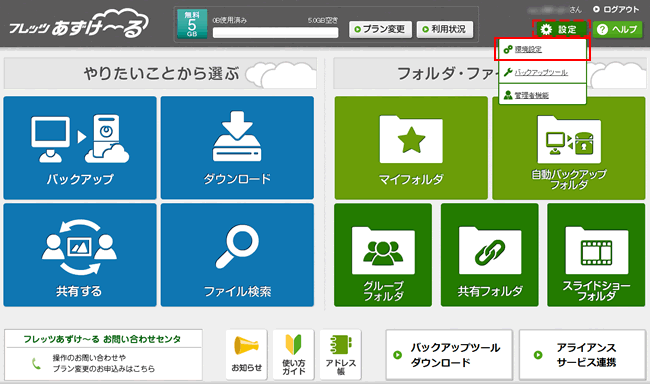This screenshot has height=384, width=650.
Task: Open スライドショーフォルダ tile
Action: tap(596, 255)
